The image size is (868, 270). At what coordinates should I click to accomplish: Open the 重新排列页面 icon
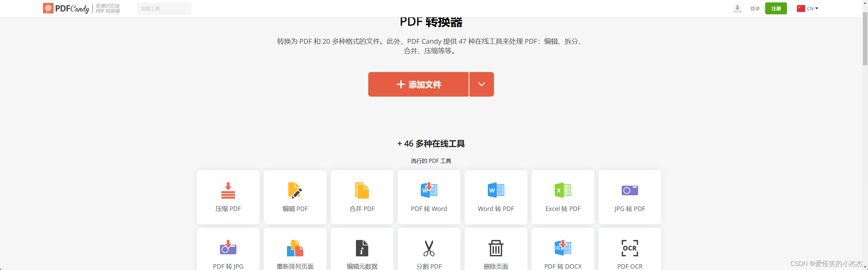(x=295, y=248)
